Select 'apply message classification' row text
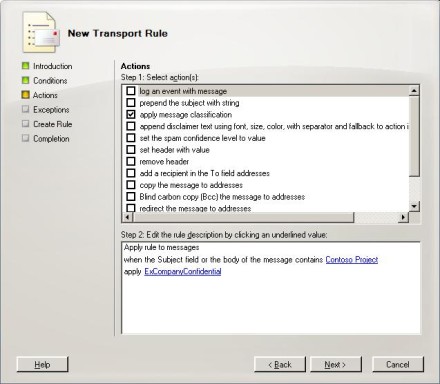 [x=186, y=115]
